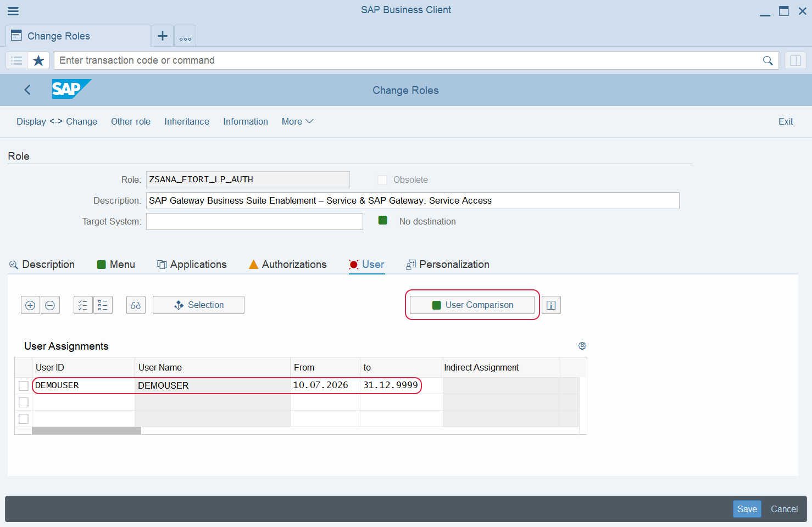Click the From date 10.07.2026 cell

pyautogui.click(x=325, y=385)
